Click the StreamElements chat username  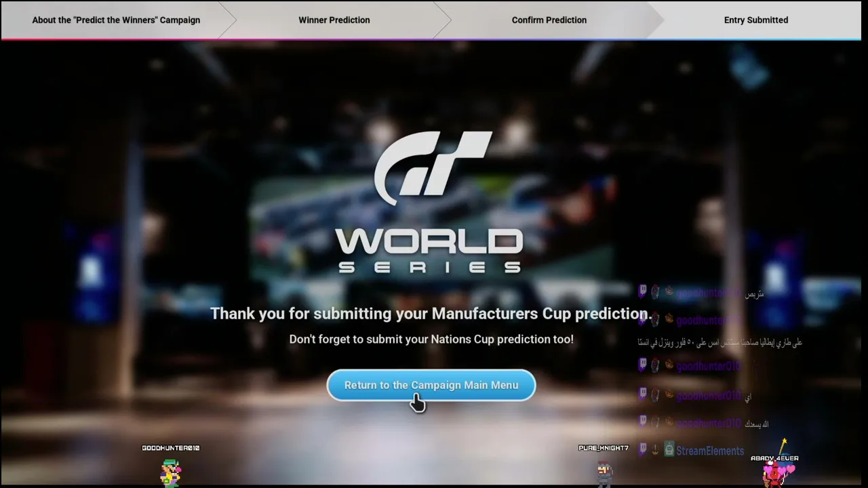click(x=710, y=451)
